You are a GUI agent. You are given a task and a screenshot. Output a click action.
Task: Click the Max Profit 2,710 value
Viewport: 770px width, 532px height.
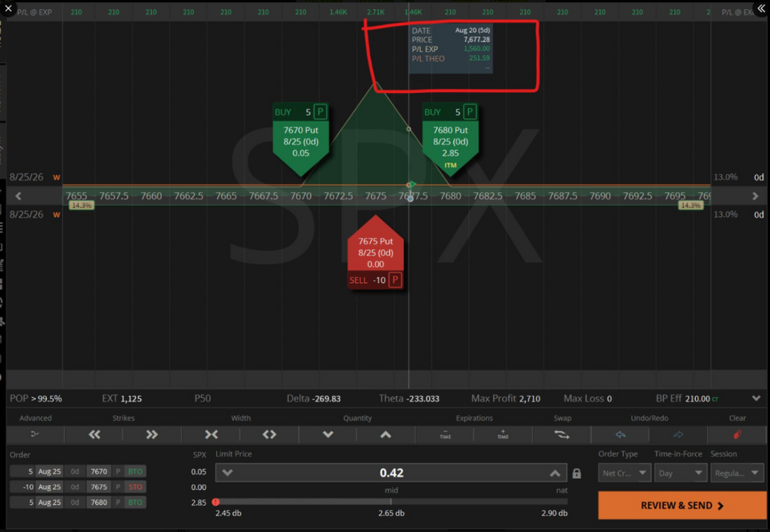point(529,398)
